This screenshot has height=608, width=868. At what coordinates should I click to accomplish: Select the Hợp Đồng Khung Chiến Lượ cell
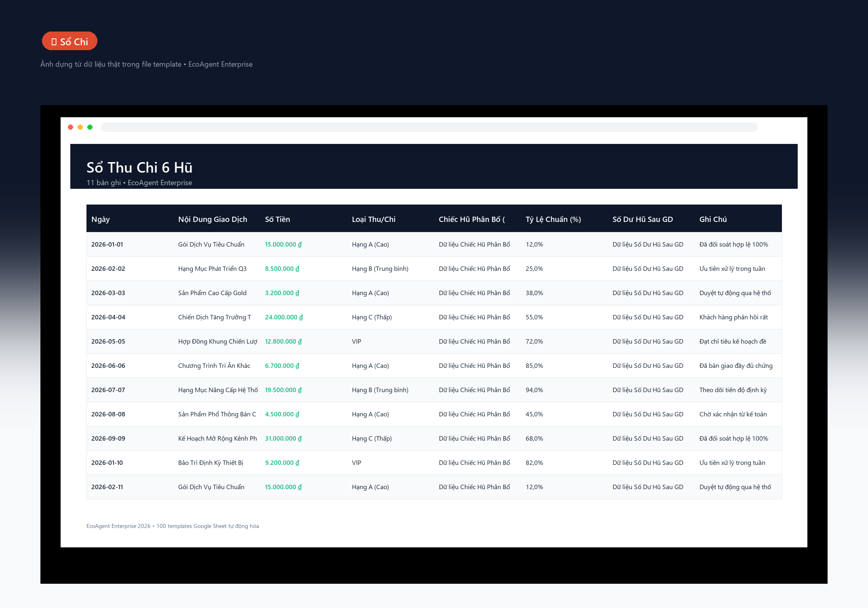pyautogui.click(x=218, y=342)
